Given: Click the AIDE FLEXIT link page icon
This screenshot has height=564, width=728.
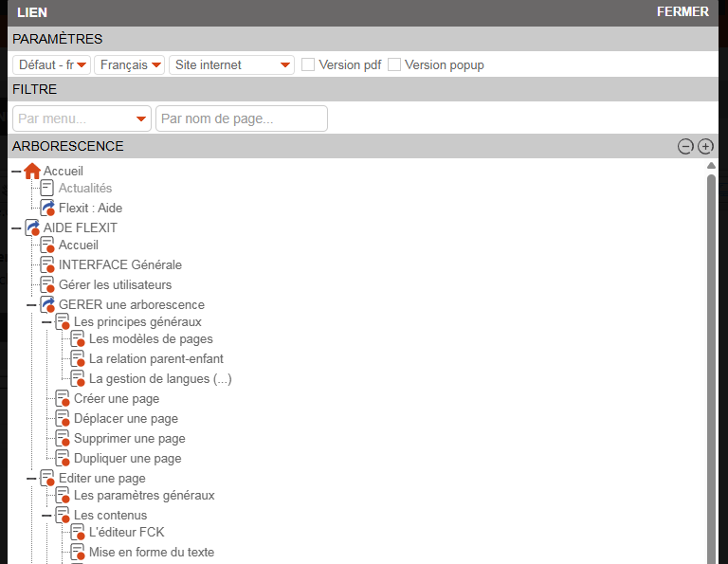Looking at the screenshot, I should click(x=32, y=228).
